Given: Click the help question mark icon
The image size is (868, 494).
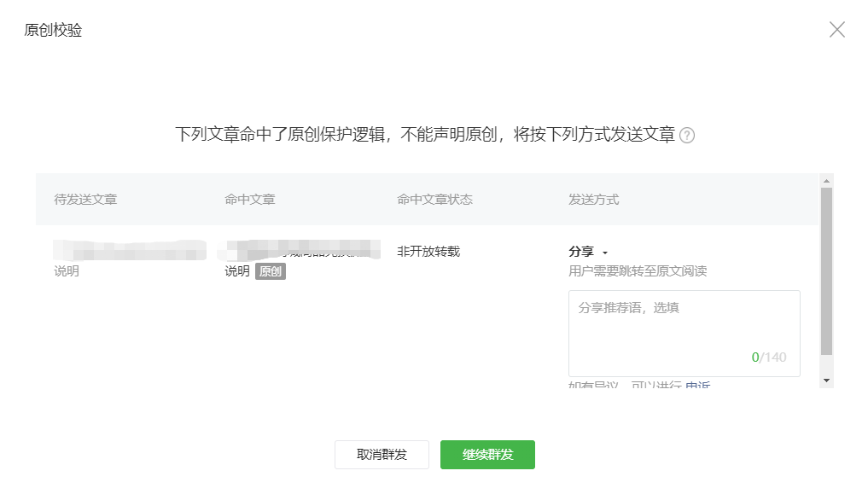Looking at the screenshot, I should tap(687, 136).
